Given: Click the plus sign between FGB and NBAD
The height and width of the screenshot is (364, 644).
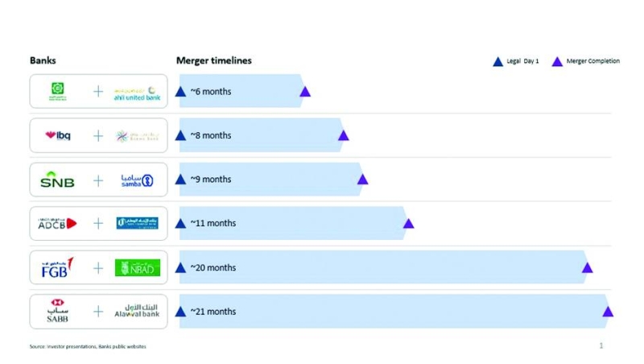Looking at the screenshot, I should [x=98, y=267].
